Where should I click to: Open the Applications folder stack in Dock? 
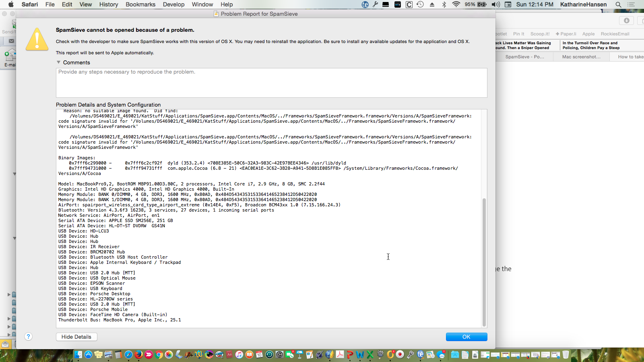click(455, 354)
